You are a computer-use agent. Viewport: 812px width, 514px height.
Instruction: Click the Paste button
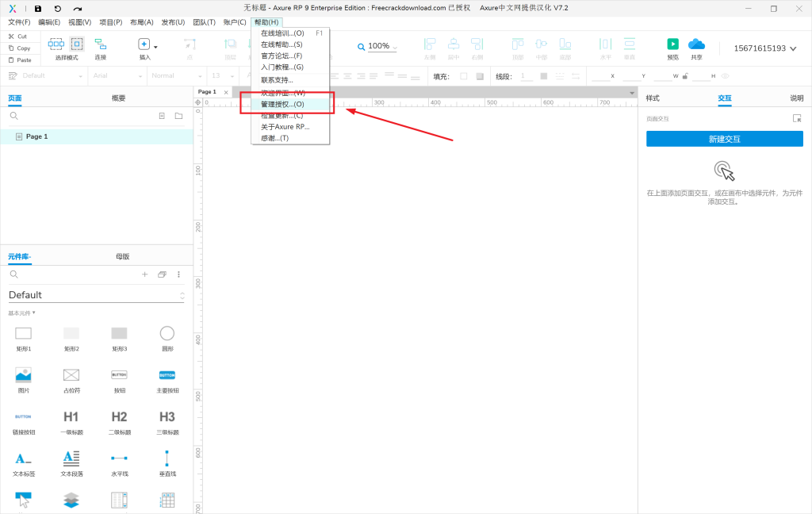coord(19,59)
